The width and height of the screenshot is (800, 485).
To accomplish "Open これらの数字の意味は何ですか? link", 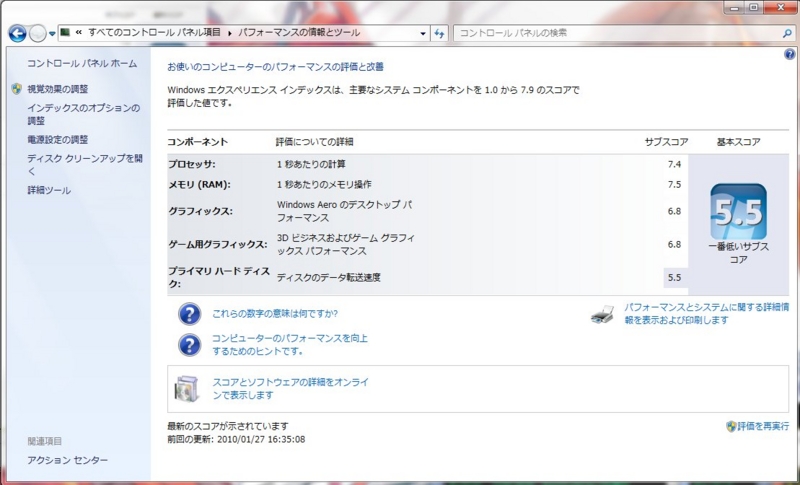I will click(x=275, y=314).
